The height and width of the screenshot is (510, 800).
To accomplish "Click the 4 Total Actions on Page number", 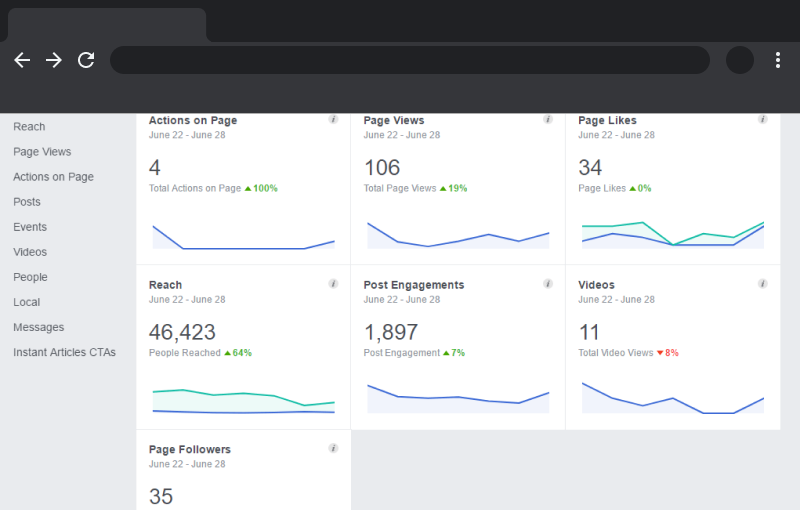I will [155, 168].
